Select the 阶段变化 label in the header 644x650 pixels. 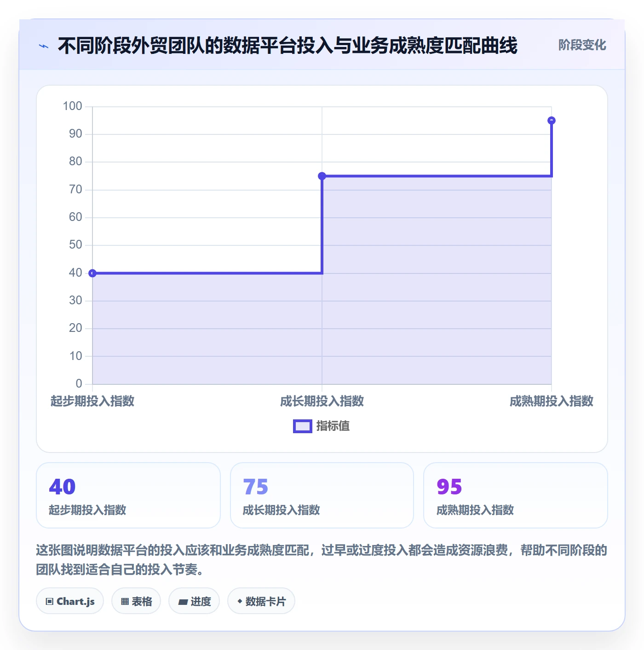point(582,45)
